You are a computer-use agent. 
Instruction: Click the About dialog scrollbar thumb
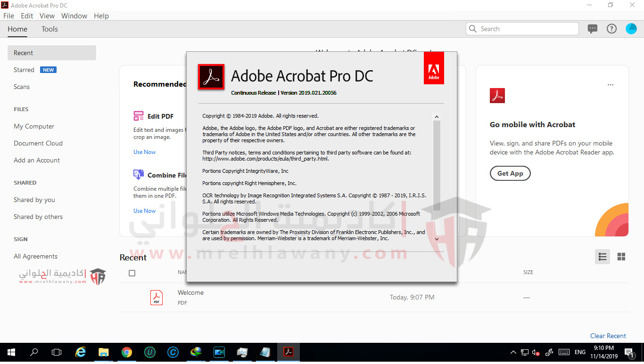[x=437, y=166]
